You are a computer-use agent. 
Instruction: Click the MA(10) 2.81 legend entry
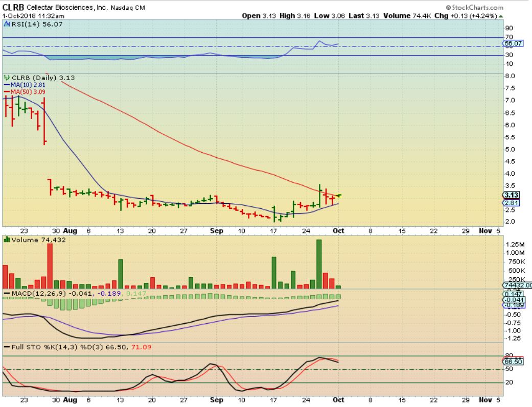(28, 85)
